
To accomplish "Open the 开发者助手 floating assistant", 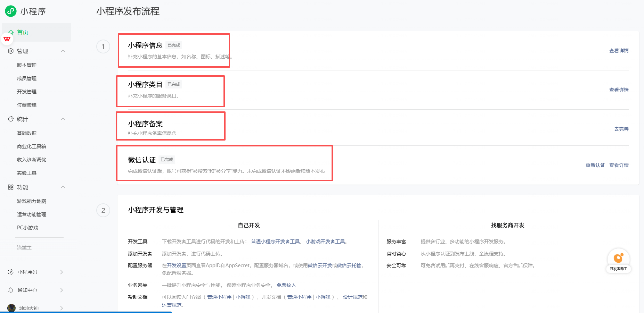I will [618, 258].
